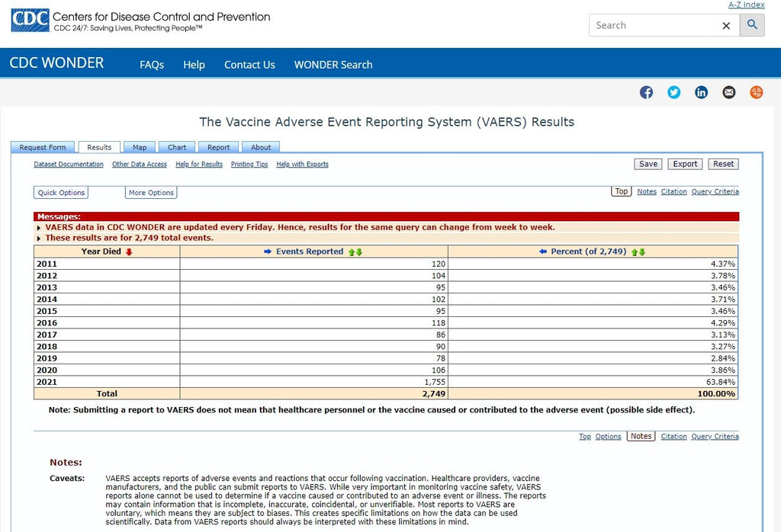
Task: Click the Twitter share icon
Action: click(674, 92)
